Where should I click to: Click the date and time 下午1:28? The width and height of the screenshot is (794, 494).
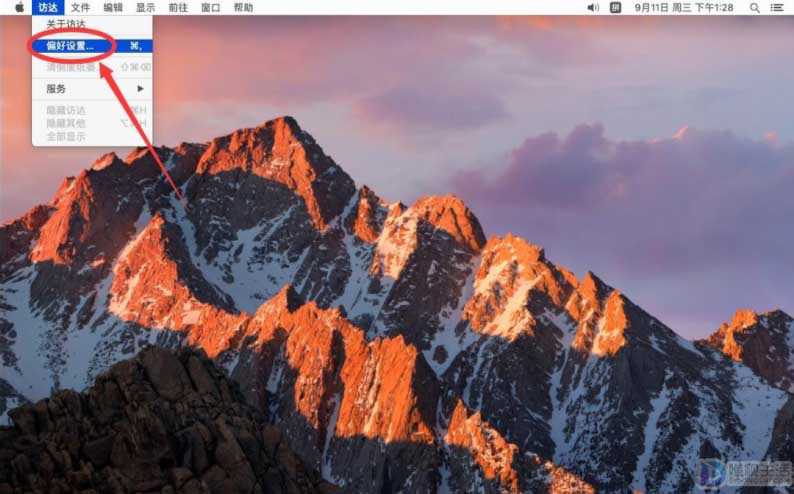click(684, 8)
